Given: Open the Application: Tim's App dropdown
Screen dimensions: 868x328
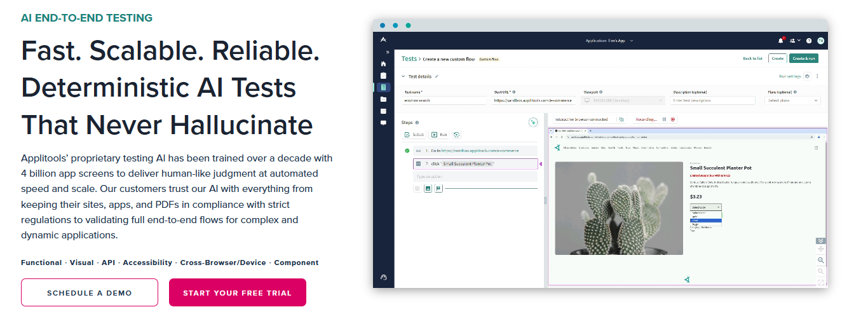Looking at the screenshot, I should [609, 41].
